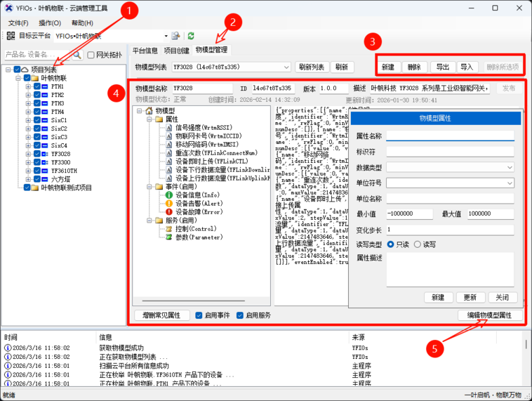
Task: Click the YF3028 gateway device icon
Action: (x=45, y=154)
